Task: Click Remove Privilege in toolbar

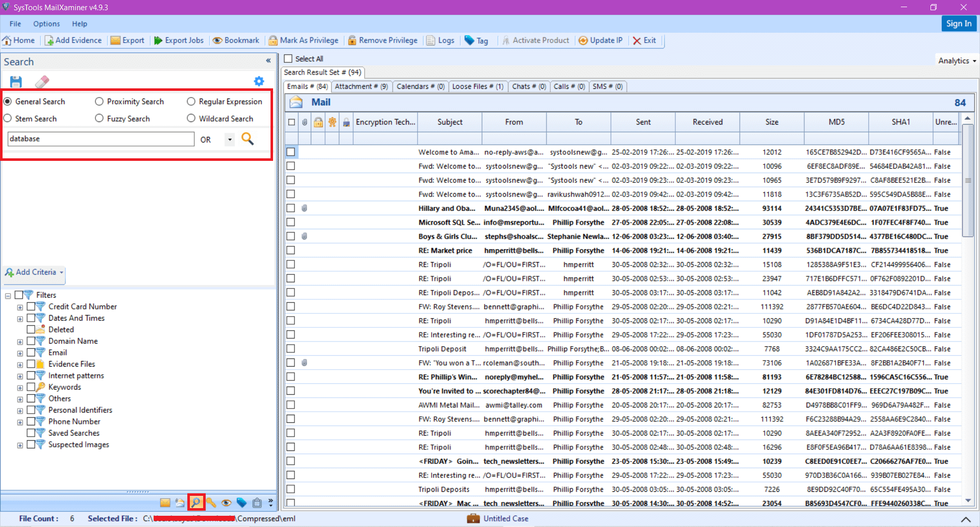Action: pyautogui.click(x=382, y=40)
